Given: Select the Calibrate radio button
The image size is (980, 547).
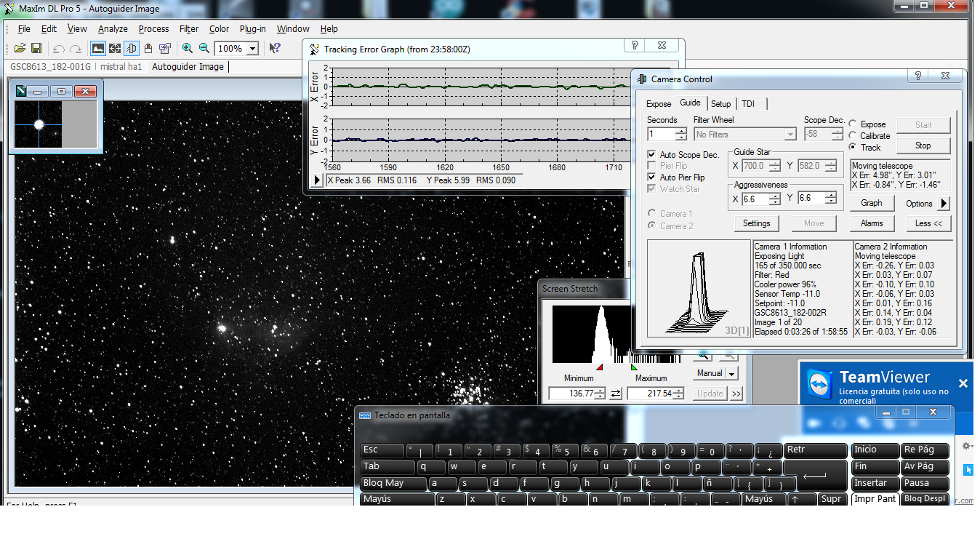Looking at the screenshot, I should pyautogui.click(x=853, y=136).
